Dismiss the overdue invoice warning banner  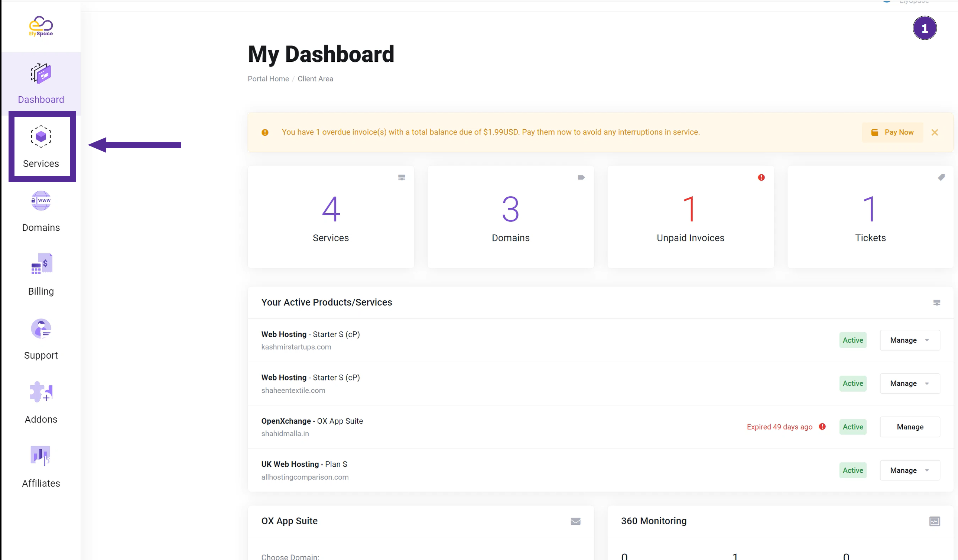tap(936, 132)
